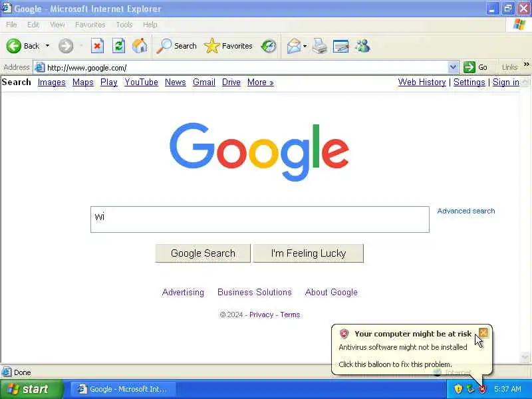Click the gray Forward arrow button
Viewport: 532px width, 399px height.
(65, 46)
